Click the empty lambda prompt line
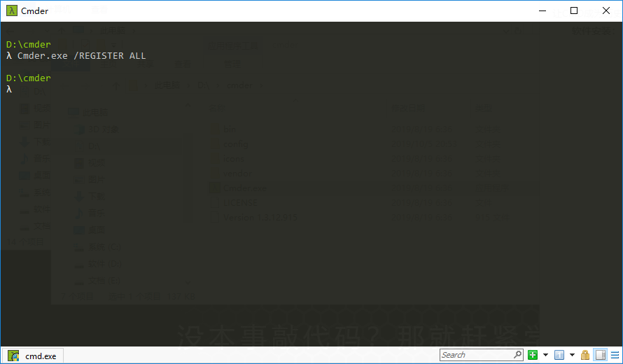 (x=9, y=90)
